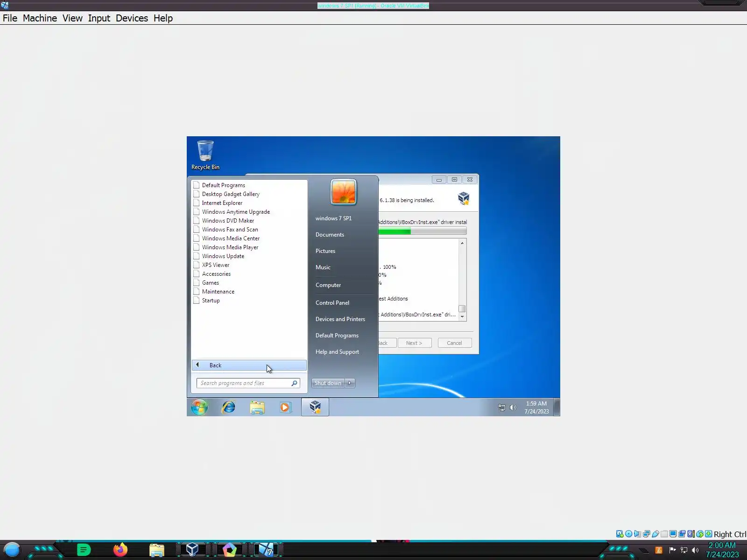Click Cancel in the installer window
The image size is (747, 560).
point(454,343)
